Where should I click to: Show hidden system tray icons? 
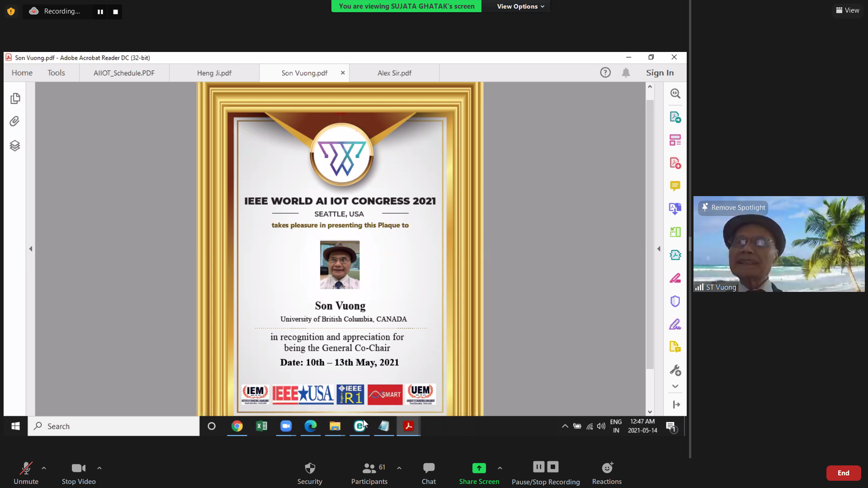[565, 426]
